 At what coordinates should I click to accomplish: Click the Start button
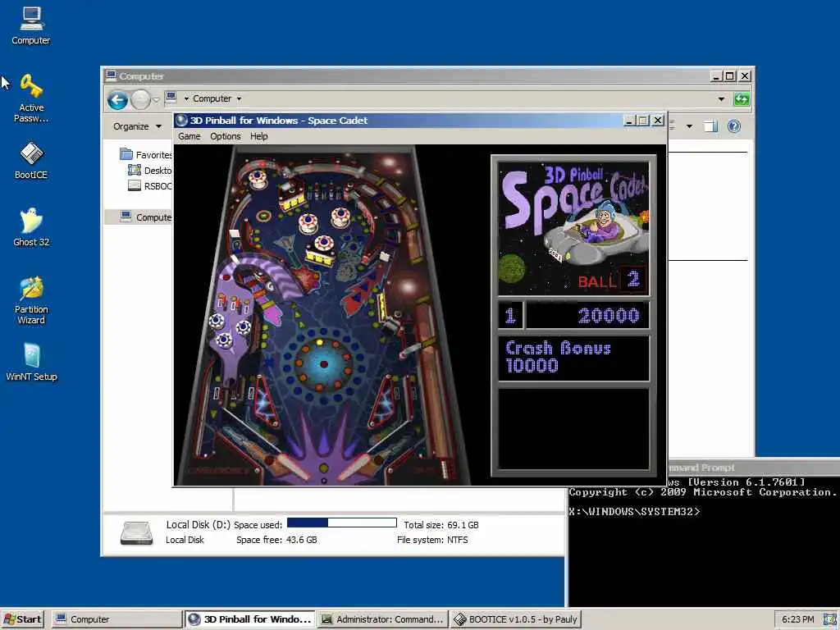click(23, 619)
